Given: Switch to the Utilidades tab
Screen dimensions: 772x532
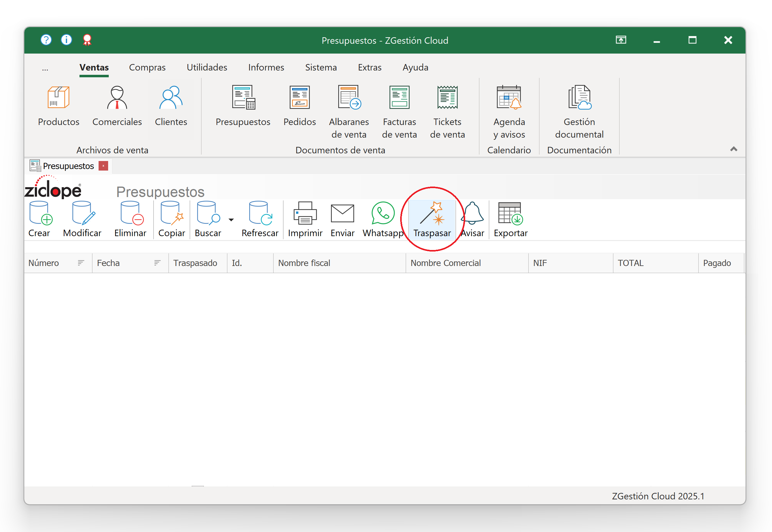Looking at the screenshot, I should coord(207,68).
